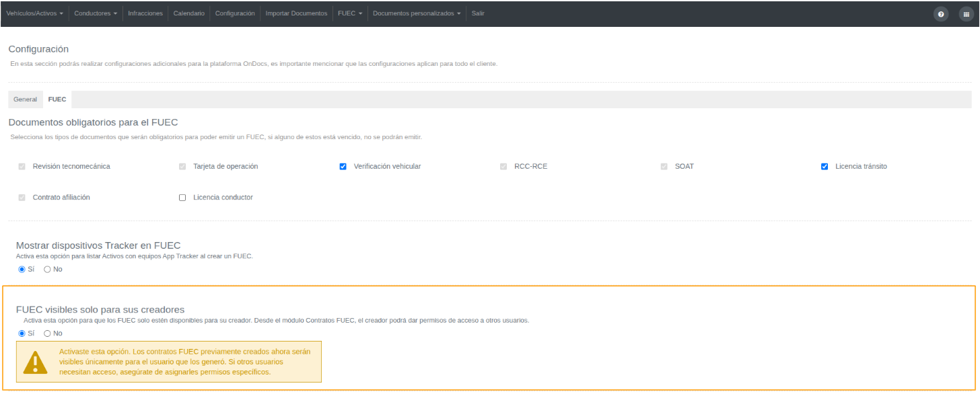Click 'Documentos obligatorios para el FUEC' heading
This screenshot has width=980, height=398.
(93, 122)
